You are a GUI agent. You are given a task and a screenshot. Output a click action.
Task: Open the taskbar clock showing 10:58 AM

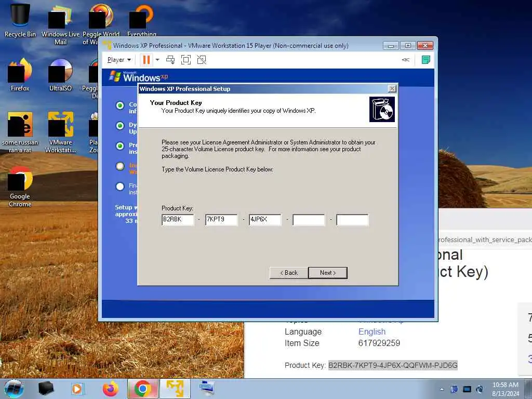point(506,389)
